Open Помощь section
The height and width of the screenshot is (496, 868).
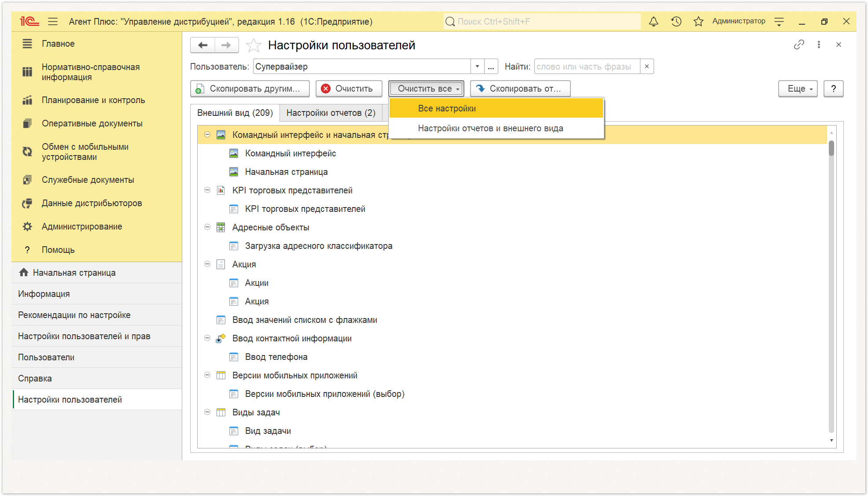coord(97,250)
